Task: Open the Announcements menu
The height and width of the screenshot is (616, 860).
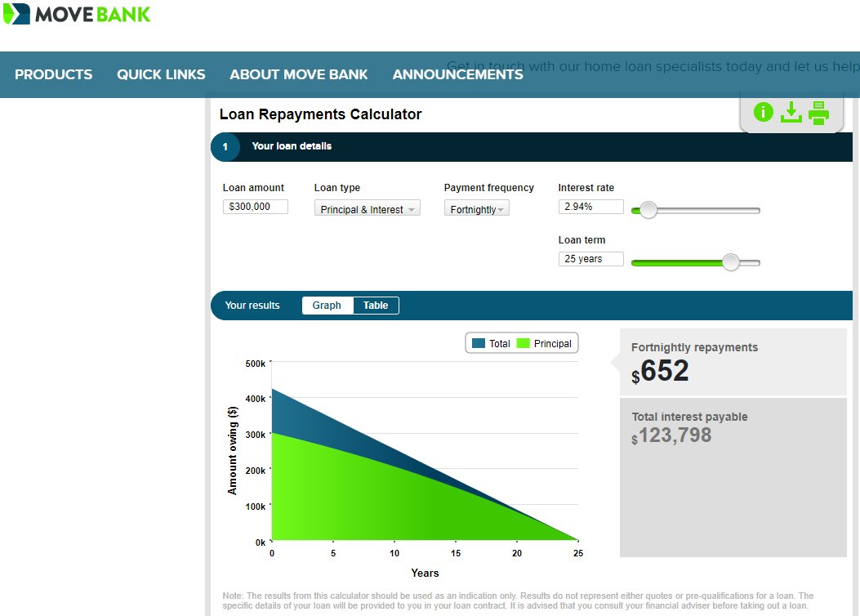Action: coord(457,74)
